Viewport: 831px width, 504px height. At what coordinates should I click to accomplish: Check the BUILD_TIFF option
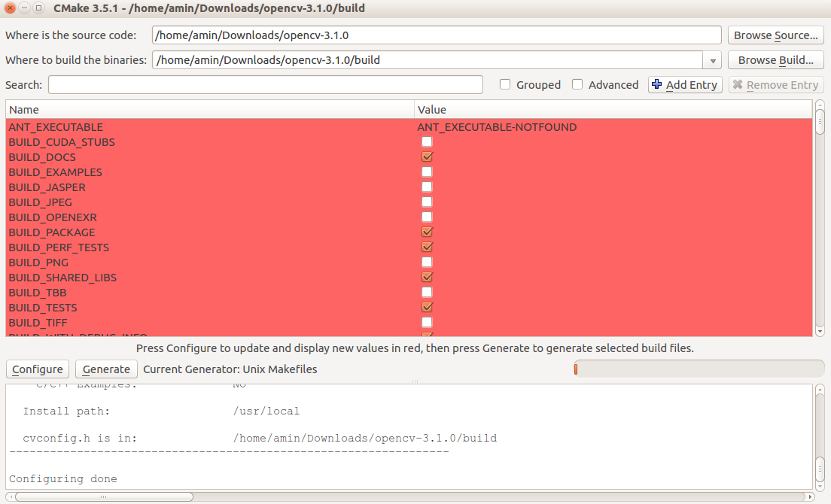tap(427, 323)
